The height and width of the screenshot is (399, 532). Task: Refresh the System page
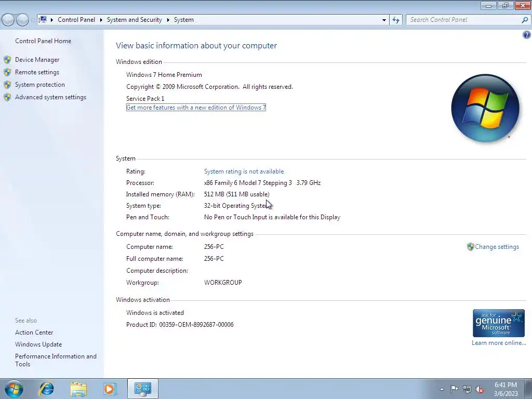tap(395, 20)
